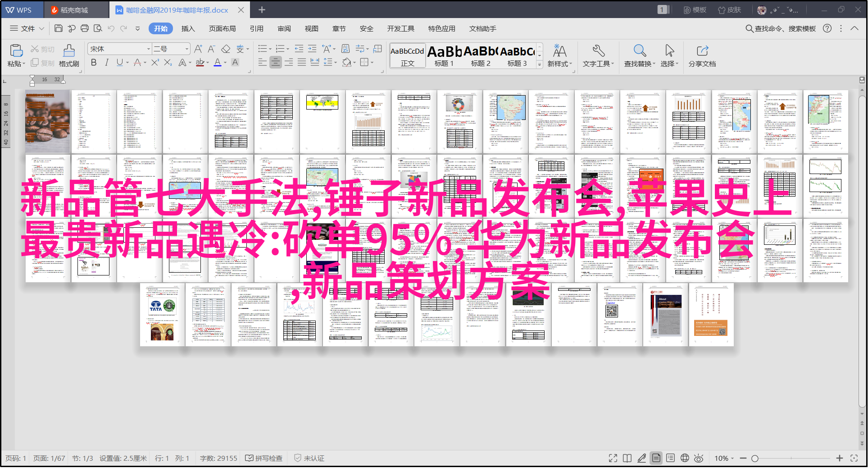
Task: Toggle center alignment
Action: (276, 62)
